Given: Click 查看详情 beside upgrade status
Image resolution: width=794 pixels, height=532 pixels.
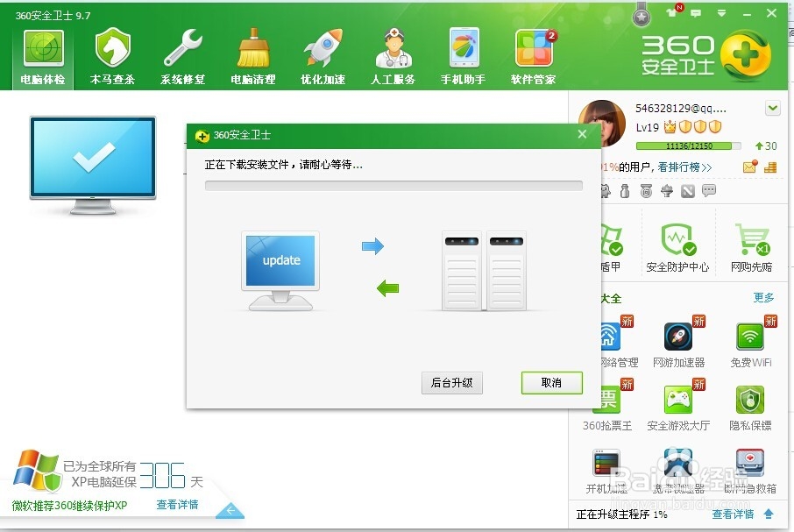Looking at the screenshot, I should tap(733, 514).
